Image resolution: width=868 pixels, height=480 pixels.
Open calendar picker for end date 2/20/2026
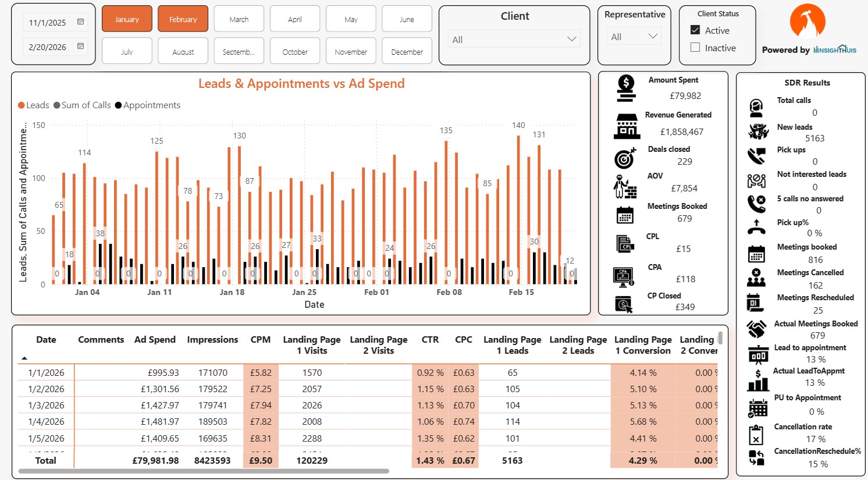click(80, 47)
